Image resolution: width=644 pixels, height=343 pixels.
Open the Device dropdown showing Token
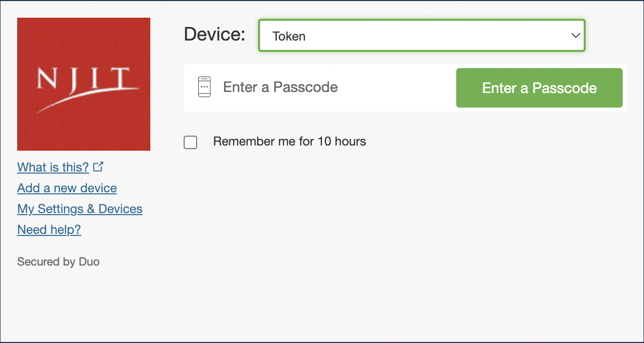422,35
